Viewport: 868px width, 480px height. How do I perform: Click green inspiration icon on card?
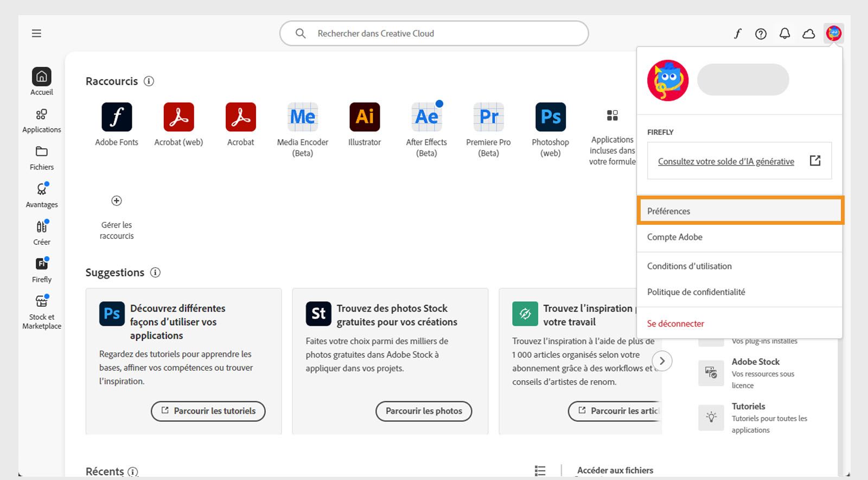point(525,314)
